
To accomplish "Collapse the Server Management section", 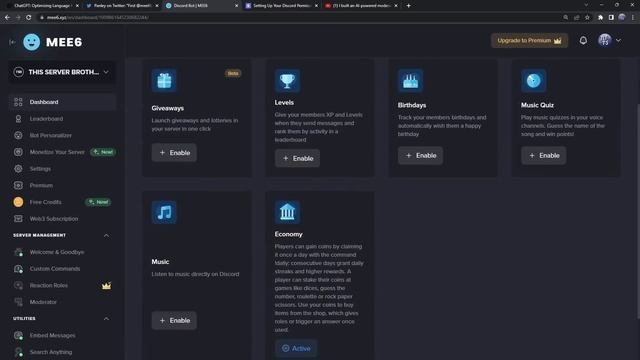I will pos(106,236).
